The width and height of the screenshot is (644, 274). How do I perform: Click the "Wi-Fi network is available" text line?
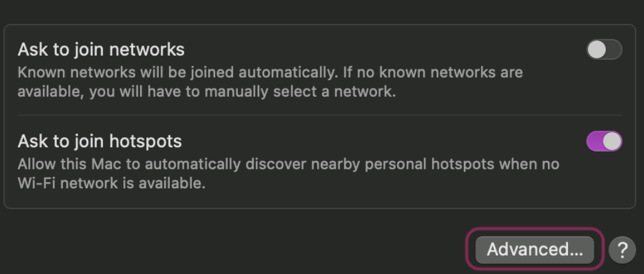[112, 183]
